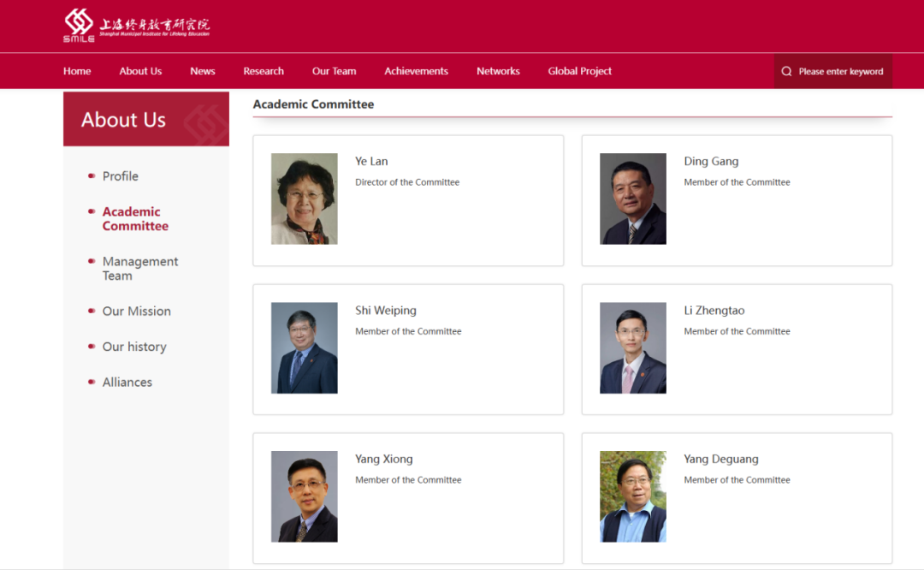The height and width of the screenshot is (570, 924).
Task: Navigate to Networks in top menu
Action: coord(498,71)
